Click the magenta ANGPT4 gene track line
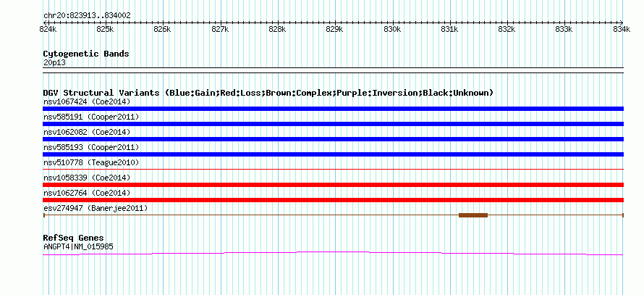The width and height of the screenshot is (644, 295). point(333,253)
